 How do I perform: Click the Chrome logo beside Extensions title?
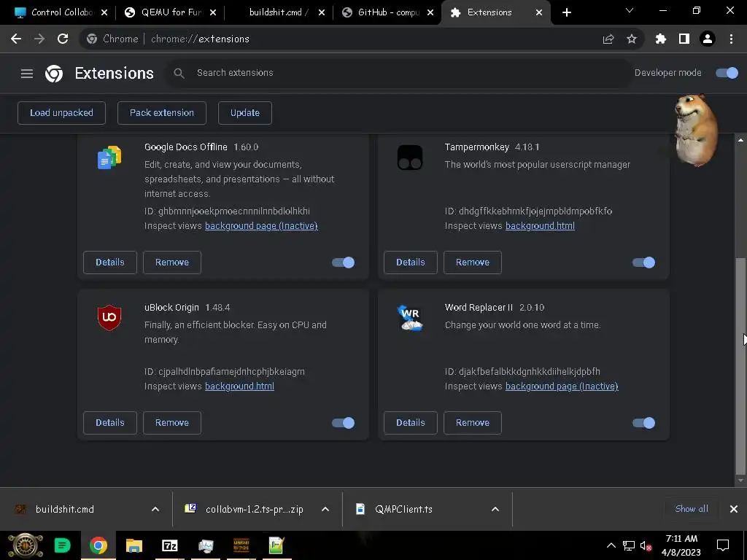coord(54,74)
